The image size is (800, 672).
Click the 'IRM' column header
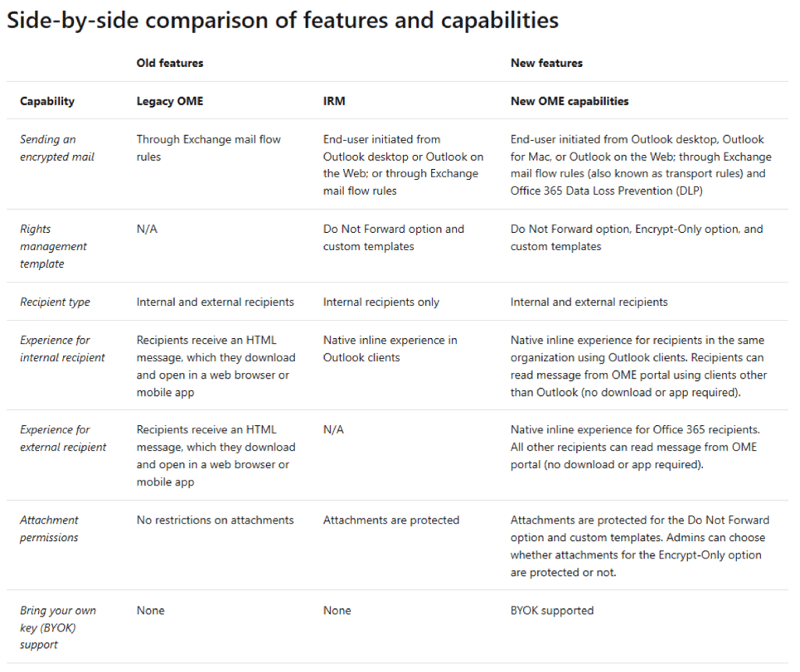tap(333, 101)
